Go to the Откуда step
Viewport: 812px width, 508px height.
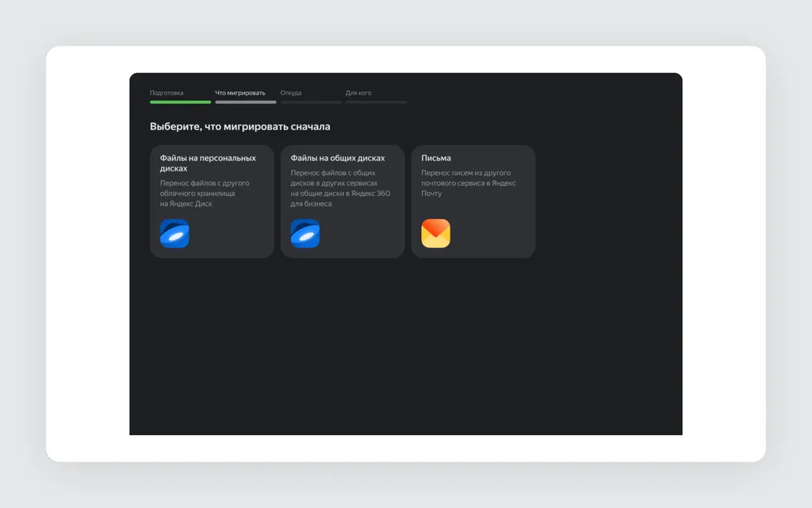tap(290, 93)
